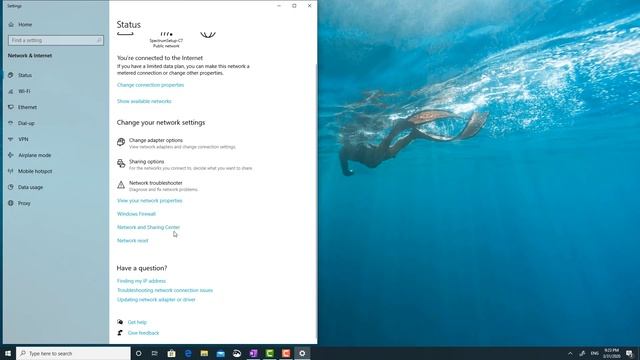Open the Mail app from taskbar
Viewport: 640px width, 360px height.
(x=220, y=353)
